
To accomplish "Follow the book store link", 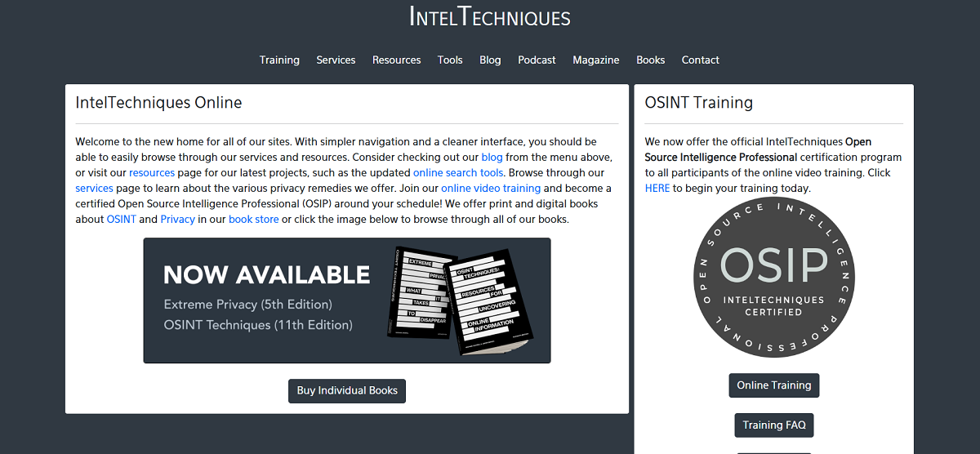I will (x=254, y=219).
